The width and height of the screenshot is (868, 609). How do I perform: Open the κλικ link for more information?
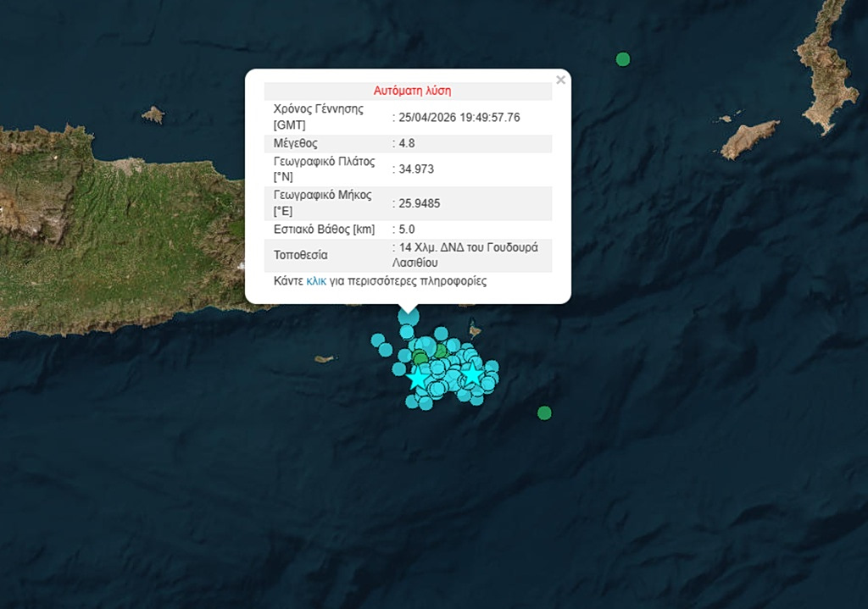point(316,280)
